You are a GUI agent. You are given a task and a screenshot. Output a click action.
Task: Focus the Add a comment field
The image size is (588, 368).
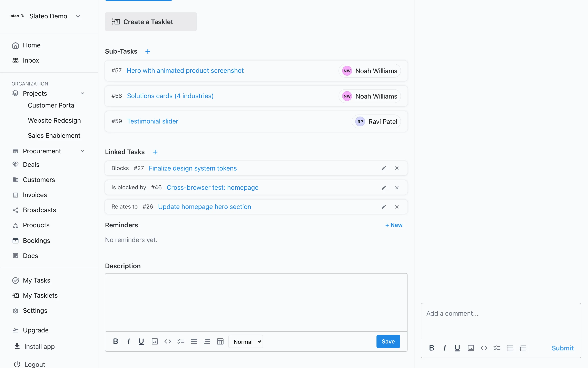coord(501,320)
